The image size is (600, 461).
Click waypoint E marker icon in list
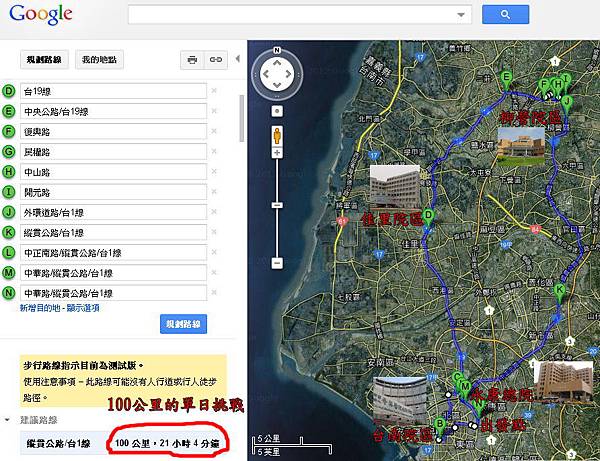click(8, 111)
